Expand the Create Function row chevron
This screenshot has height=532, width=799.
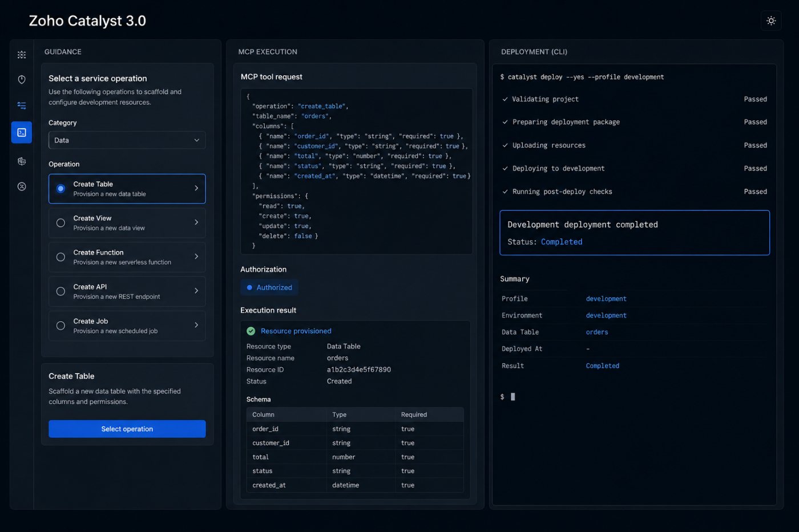coord(196,257)
